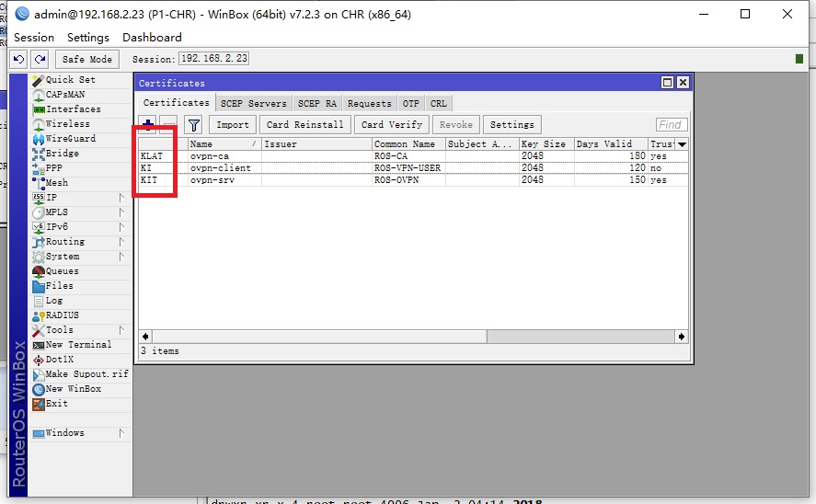Image resolution: width=816 pixels, height=504 pixels.
Task: Open WireGuard from the sidebar
Action: coord(70,139)
